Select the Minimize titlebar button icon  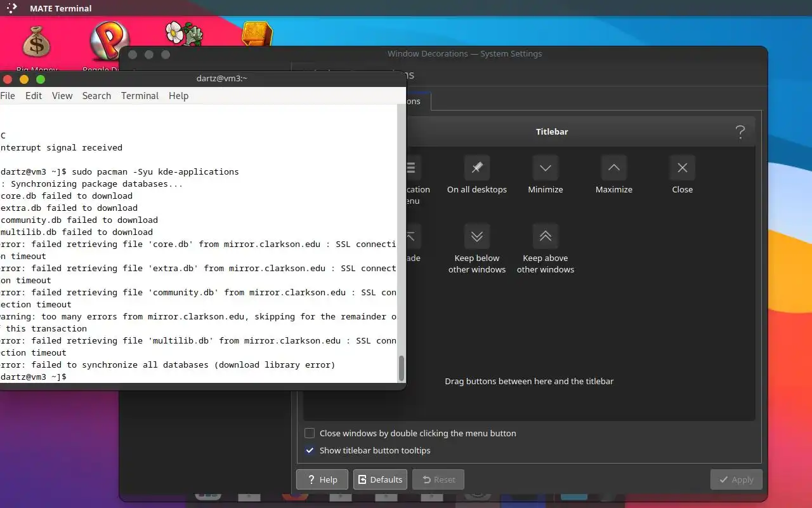pos(546,168)
